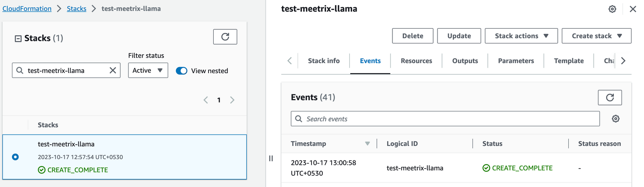
Task: Click the Logical ID column header
Action: coord(402,144)
